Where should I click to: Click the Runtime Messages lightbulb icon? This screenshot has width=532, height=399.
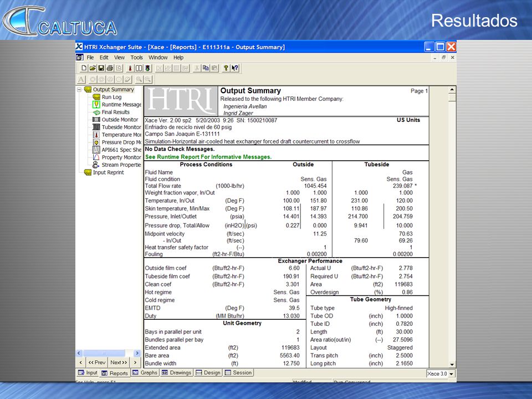96,105
